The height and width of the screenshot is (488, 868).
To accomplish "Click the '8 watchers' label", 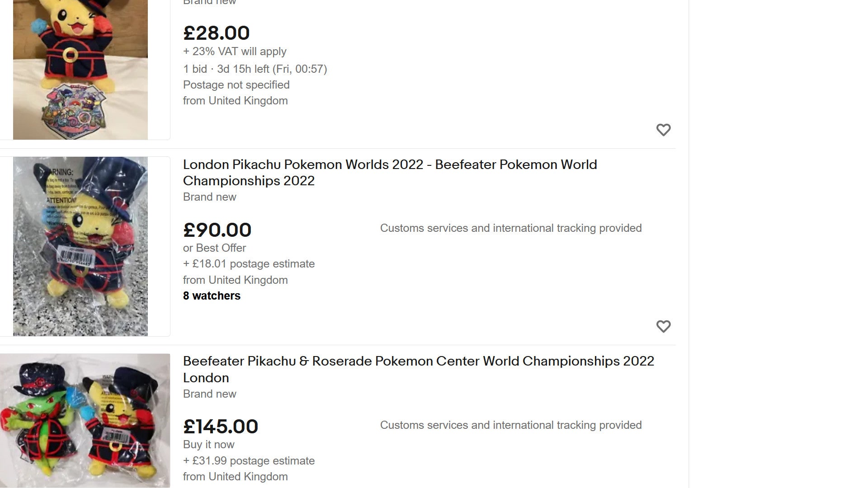I will pyautogui.click(x=212, y=296).
